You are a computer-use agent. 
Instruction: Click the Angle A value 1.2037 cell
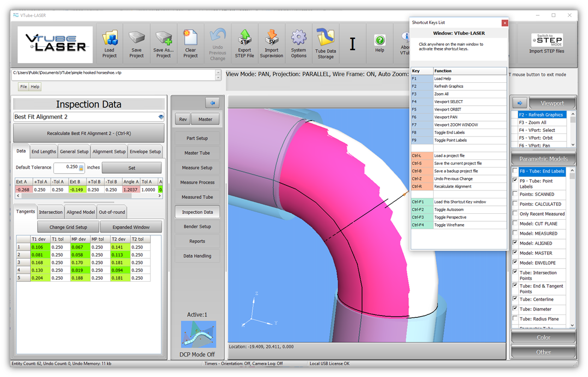pos(131,189)
